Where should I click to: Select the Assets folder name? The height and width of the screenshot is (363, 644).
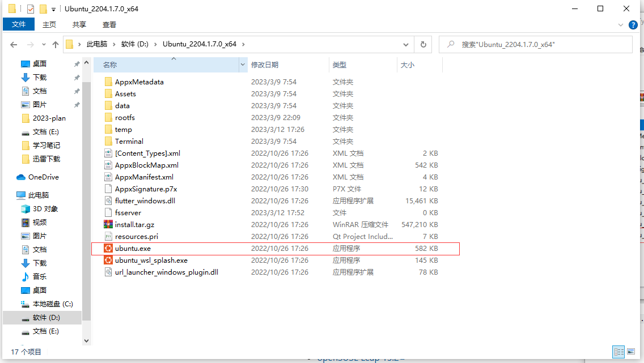tap(125, 93)
